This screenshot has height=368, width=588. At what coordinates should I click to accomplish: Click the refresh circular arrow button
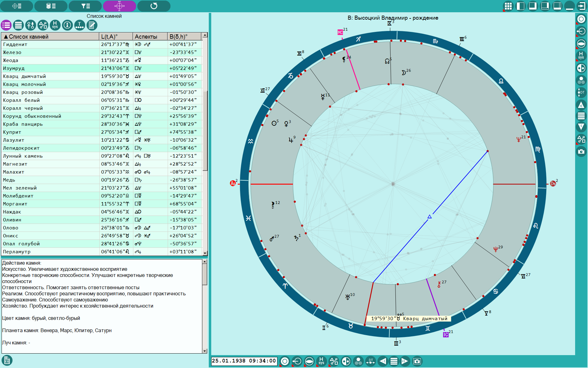(x=154, y=6)
